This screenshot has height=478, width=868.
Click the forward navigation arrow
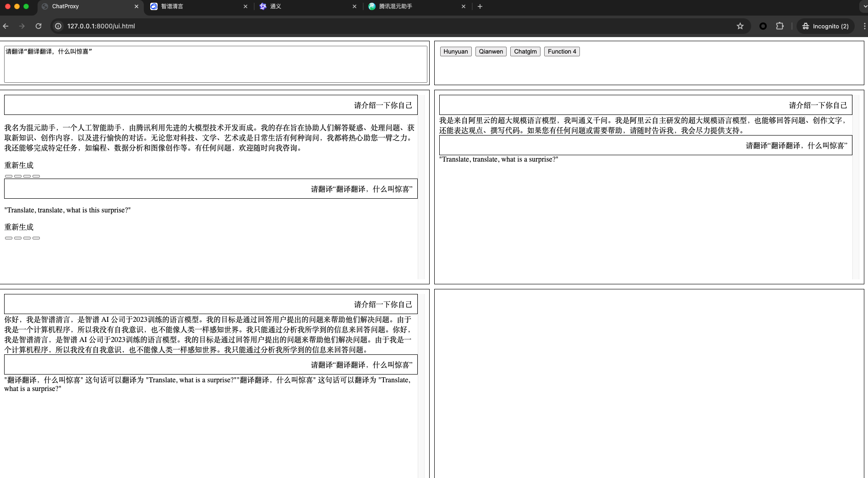click(x=22, y=26)
